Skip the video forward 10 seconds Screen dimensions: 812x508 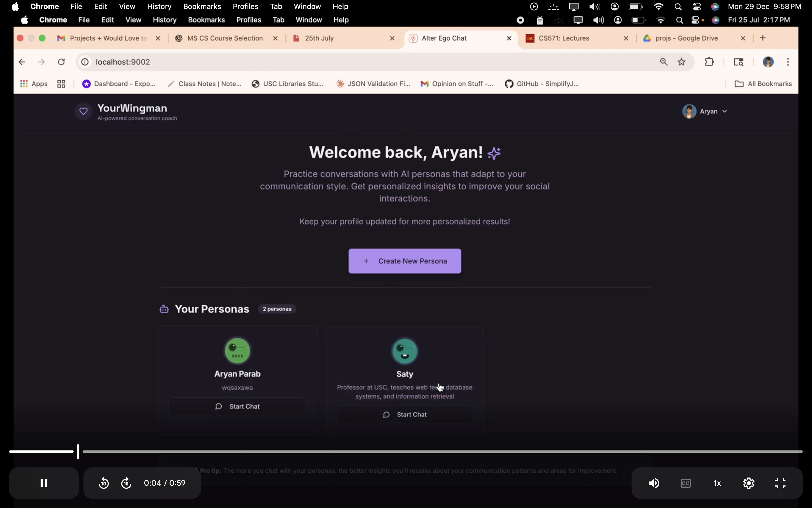coord(127,483)
